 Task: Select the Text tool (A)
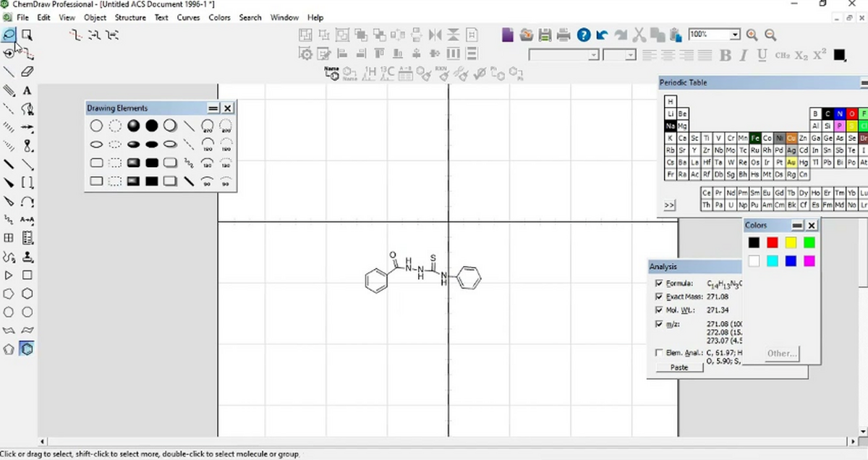point(27,90)
